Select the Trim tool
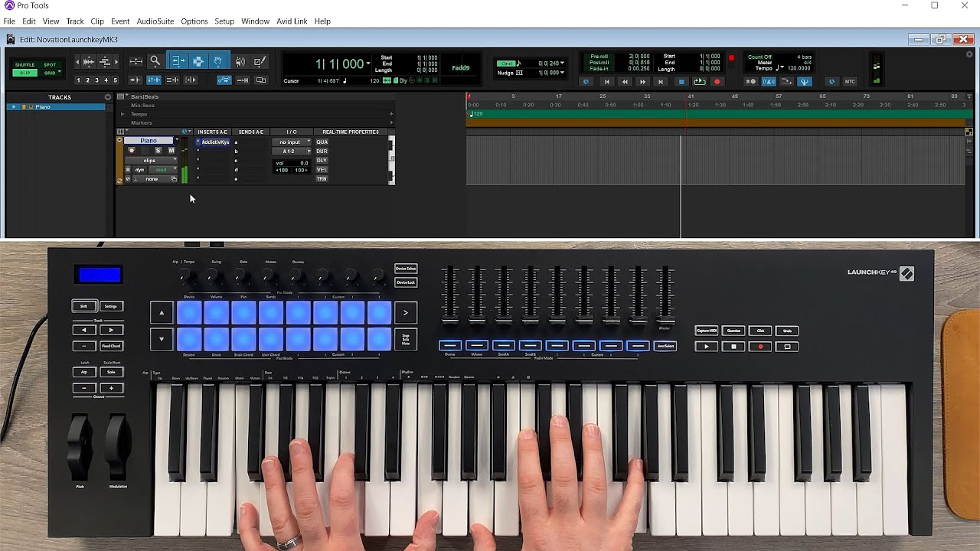Image resolution: width=980 pixels, height=551 pixels. click(179, 60)
